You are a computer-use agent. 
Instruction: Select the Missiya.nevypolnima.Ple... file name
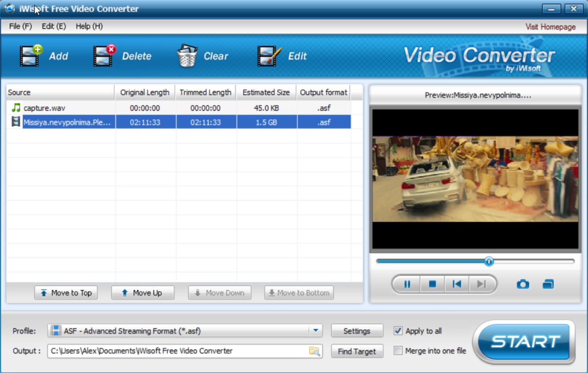pos(67,122)
